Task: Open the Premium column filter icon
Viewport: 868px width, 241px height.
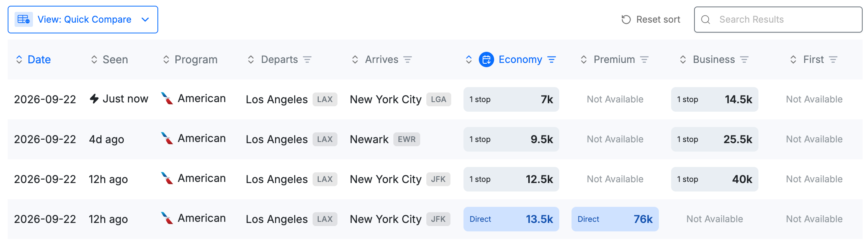Action: pyautogui.click(x=644, y=59)
